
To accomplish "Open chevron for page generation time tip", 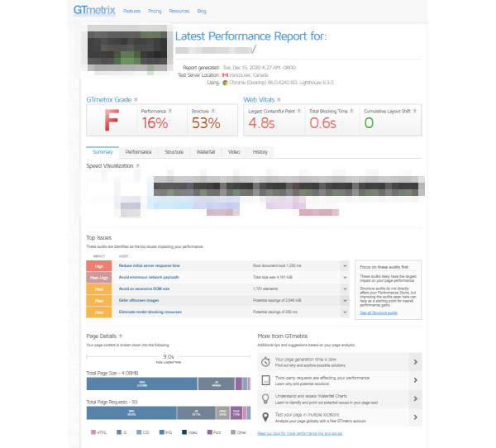I will 416,362.
